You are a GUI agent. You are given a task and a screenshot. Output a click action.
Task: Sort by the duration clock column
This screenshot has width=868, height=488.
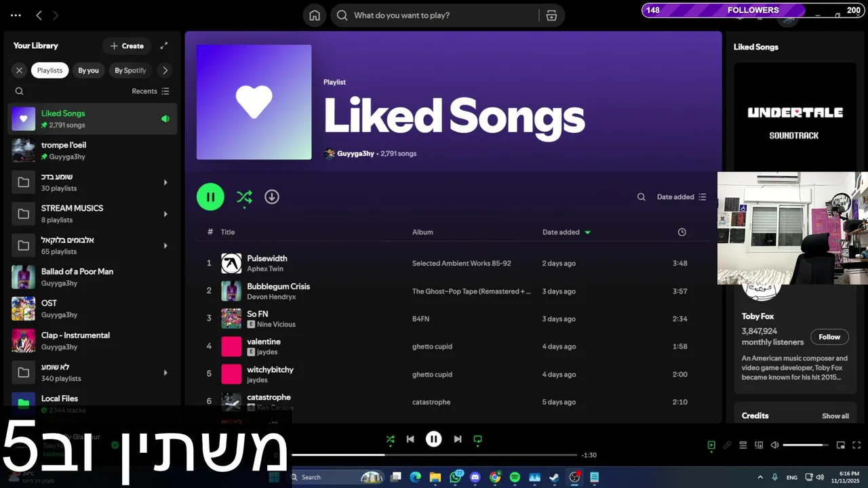coord(682,232)
